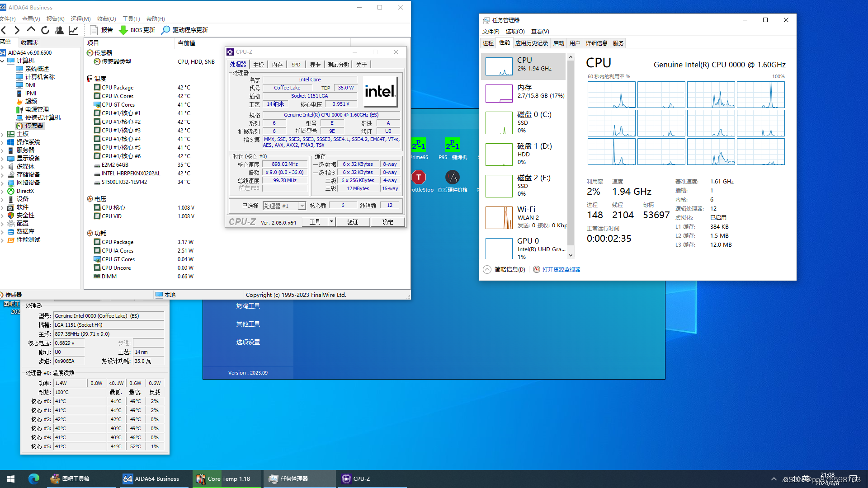Screen dimensions: 868x488
Task: Switch to CPU-Z 内存 tab
Action: point(277,65)
